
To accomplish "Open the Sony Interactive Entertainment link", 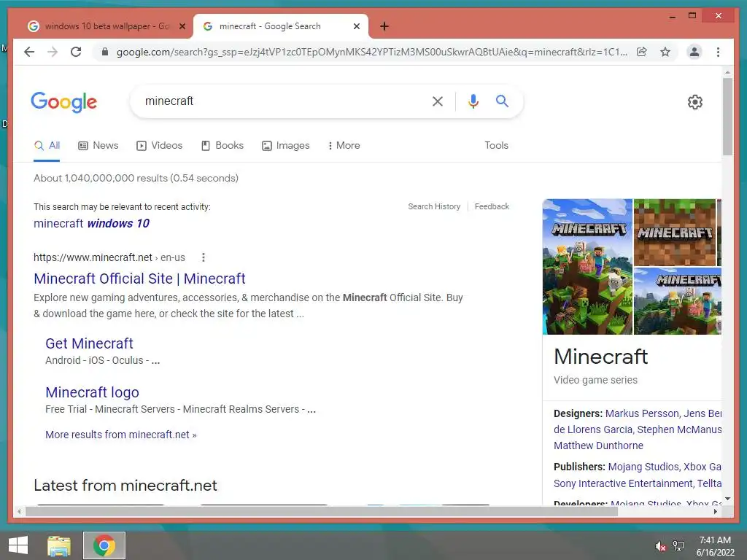I will [623, 483].
